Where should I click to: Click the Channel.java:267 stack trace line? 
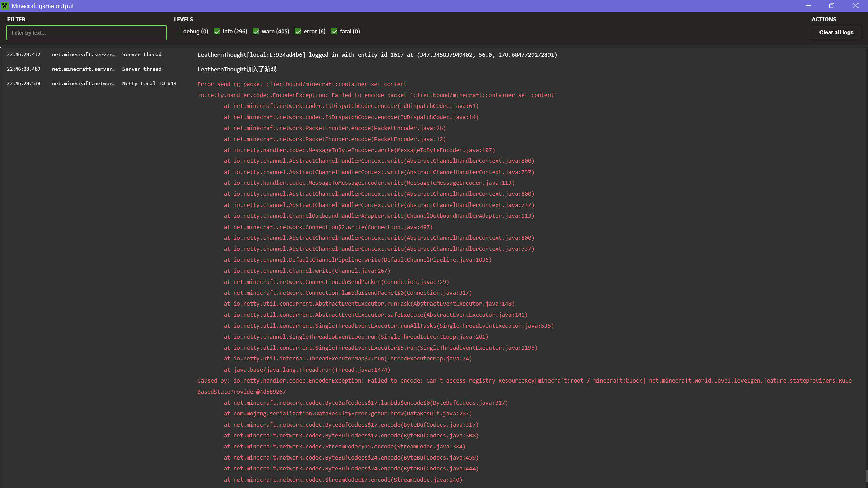click(x=307, y=271)
